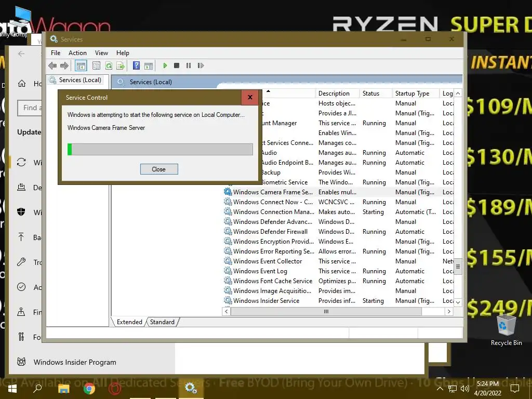532x399 pixels.
Task: Click the Forward arrow in Services toolbar
Action: [x=64, y=65]
